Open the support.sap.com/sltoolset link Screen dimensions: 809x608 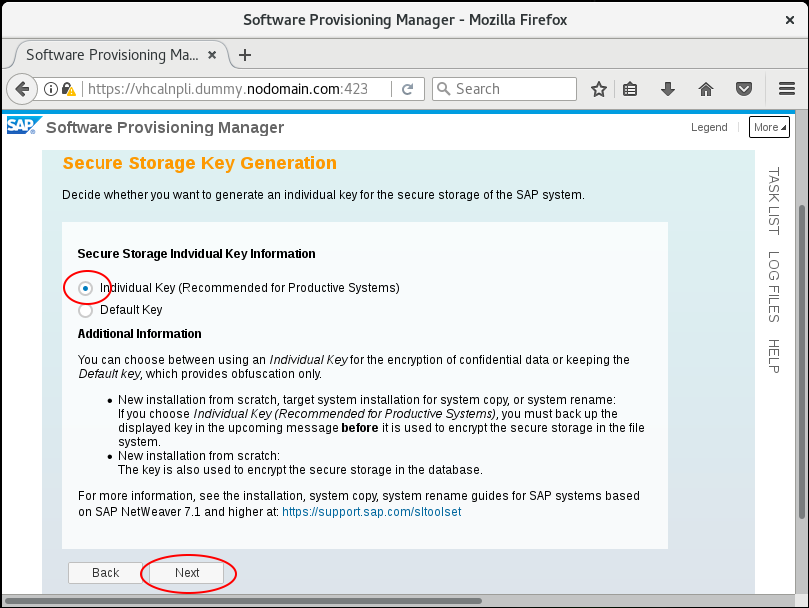(371, 512)
